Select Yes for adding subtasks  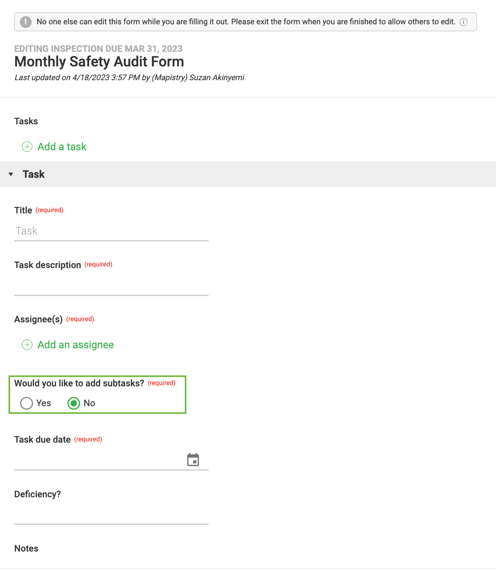(x=27, y=403)
